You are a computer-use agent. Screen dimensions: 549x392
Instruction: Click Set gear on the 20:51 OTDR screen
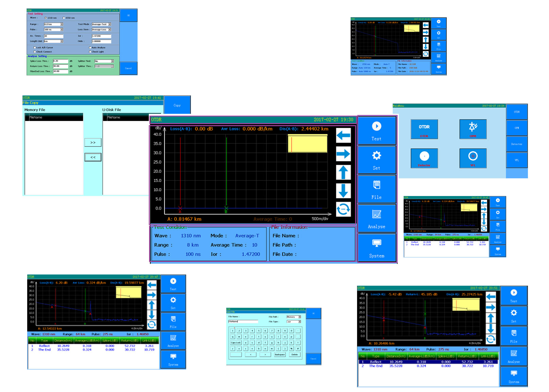(x=514, y=316)
